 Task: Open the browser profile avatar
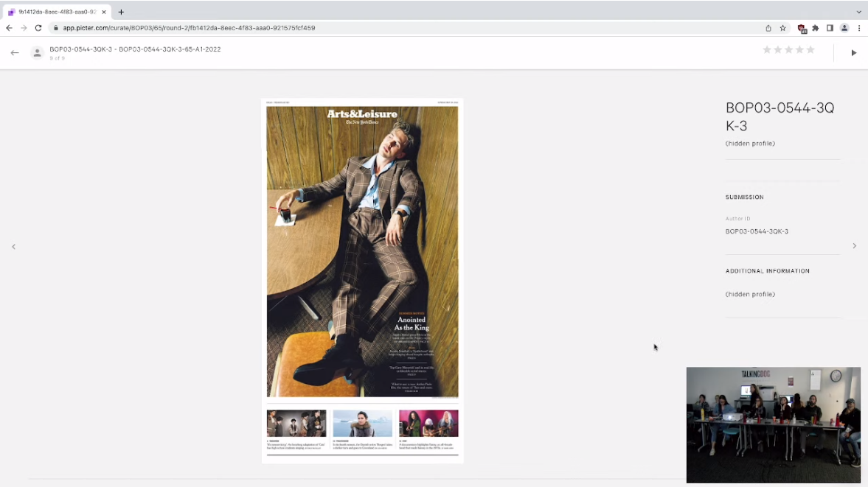click(x=844, y=28)
